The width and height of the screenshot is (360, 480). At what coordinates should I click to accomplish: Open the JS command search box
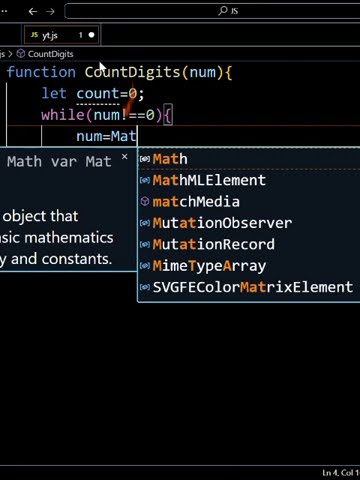pos(212,11)
